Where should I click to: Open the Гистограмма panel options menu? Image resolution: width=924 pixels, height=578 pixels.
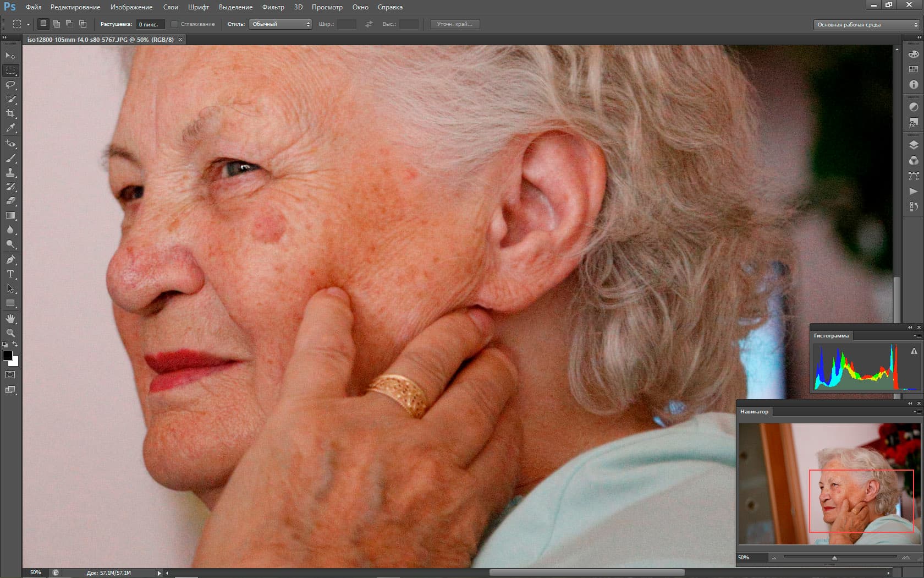tap(917, 335)
